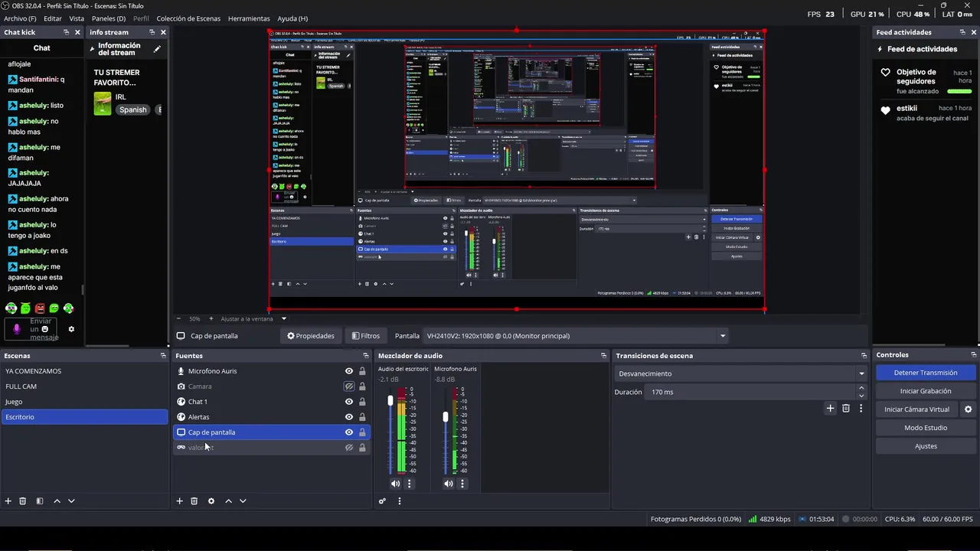980x551 pixels.
Task: Zoom in preview with plus icon
Action: point(211,318)
